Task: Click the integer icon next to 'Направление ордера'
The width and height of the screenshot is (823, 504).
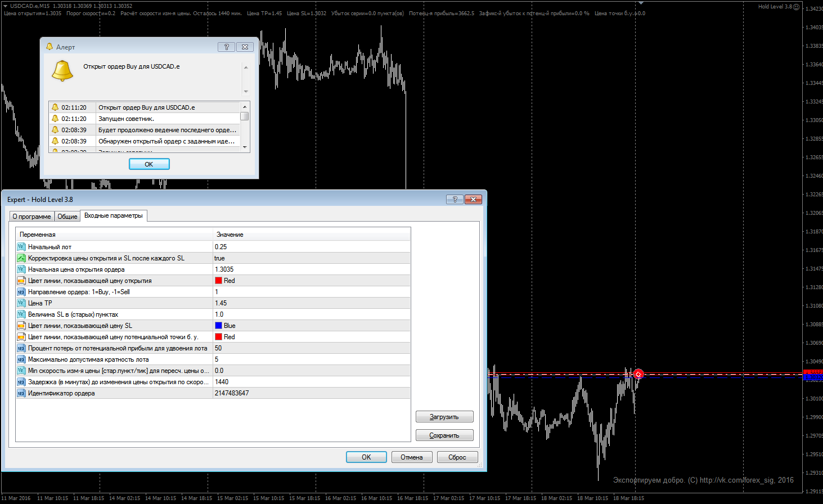Action: pyautogui.click(x=21, y=291)
